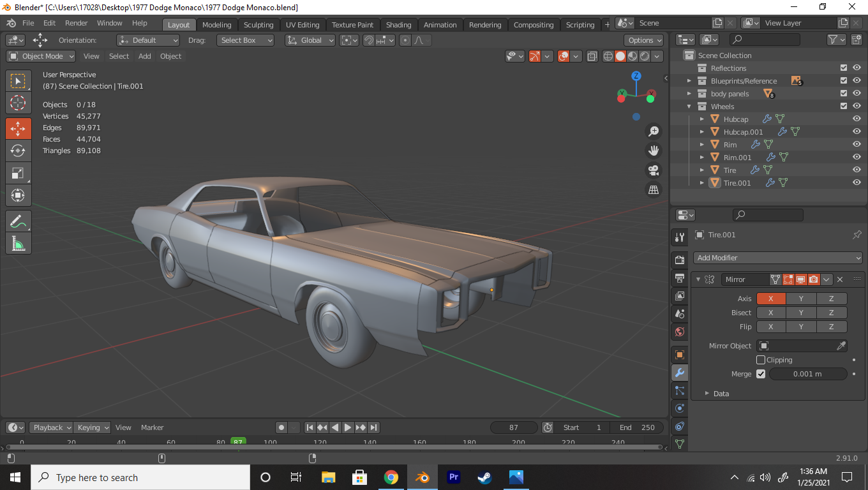Uncheck the Merge checkbox
The height and width of the screenshot is (490, 868).
(x=761, y=374)
